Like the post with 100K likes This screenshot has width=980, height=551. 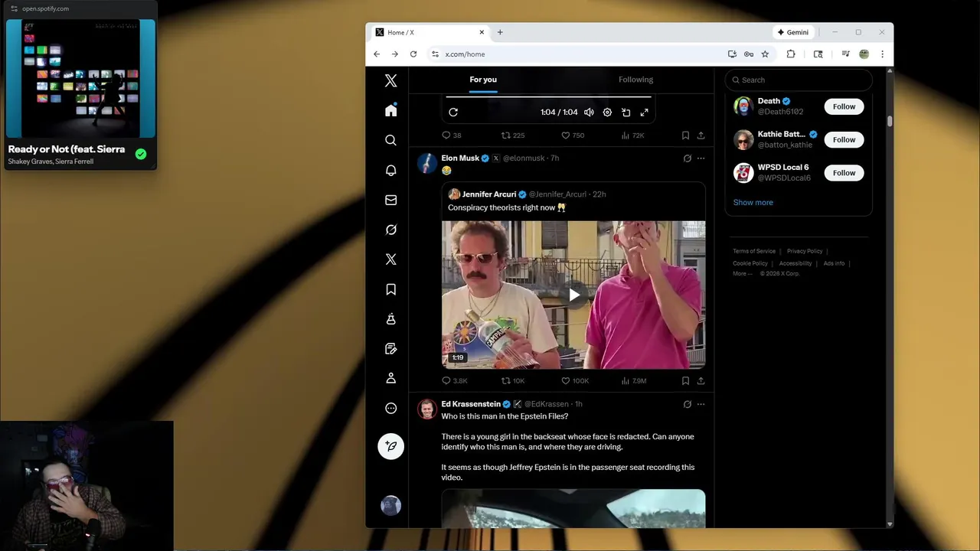[575, 380]
